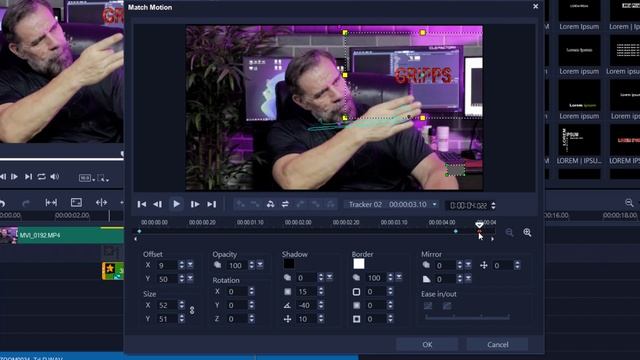Play the Match Motion preview
This screenshot has width=640, height=360.
tap(176, 204)
